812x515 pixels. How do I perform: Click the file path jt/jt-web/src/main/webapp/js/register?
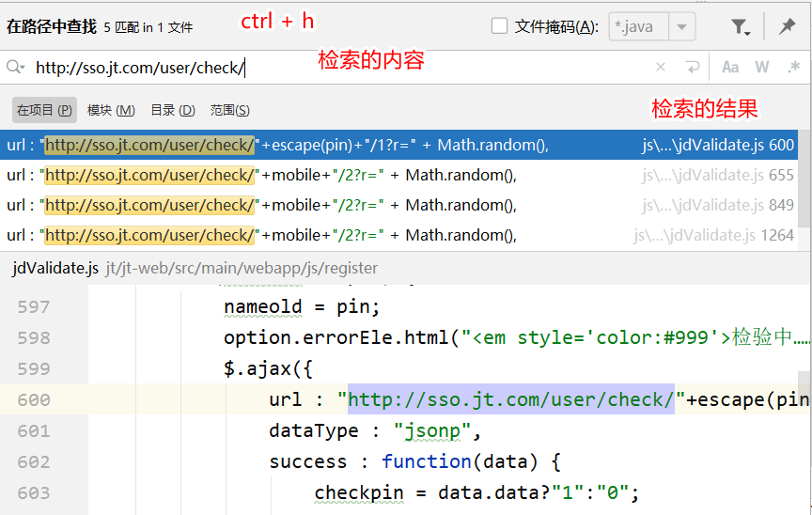pyautogui.click(x=242, y=268)
